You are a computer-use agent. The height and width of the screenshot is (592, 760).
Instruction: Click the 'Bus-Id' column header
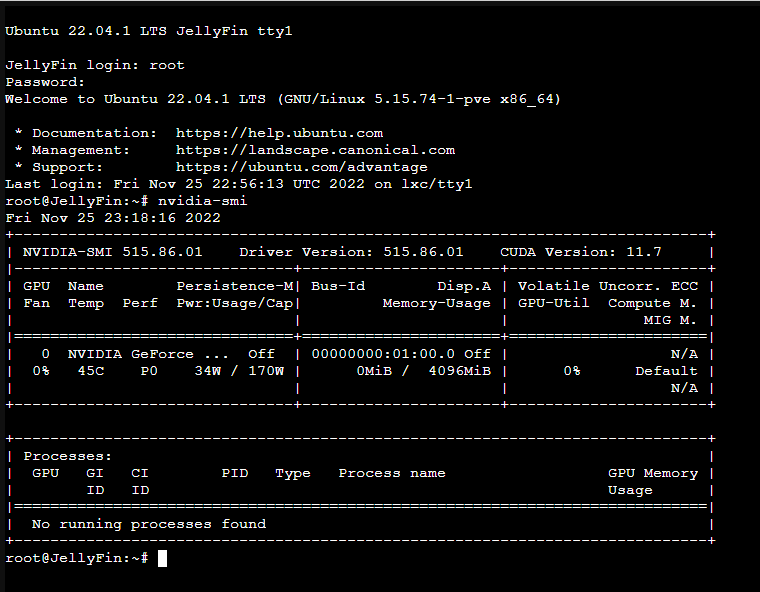338,286
